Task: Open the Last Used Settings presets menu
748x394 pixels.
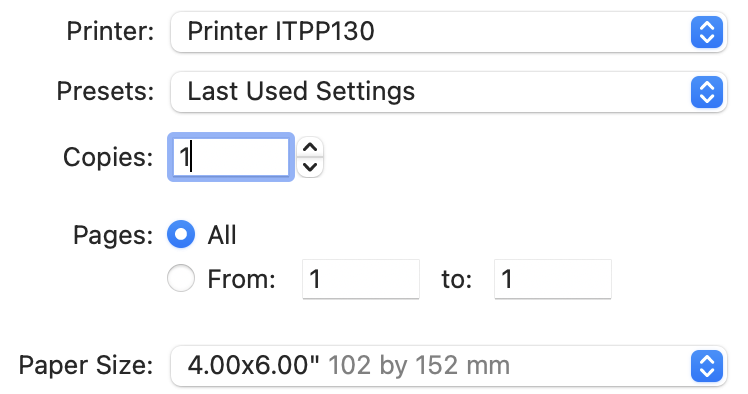Action: (x=448, y=92)
